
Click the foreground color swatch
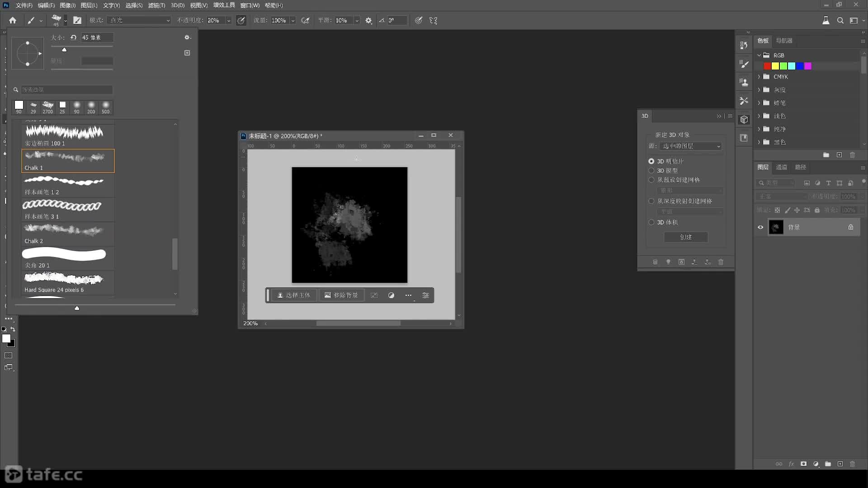[x=6, y=338]
